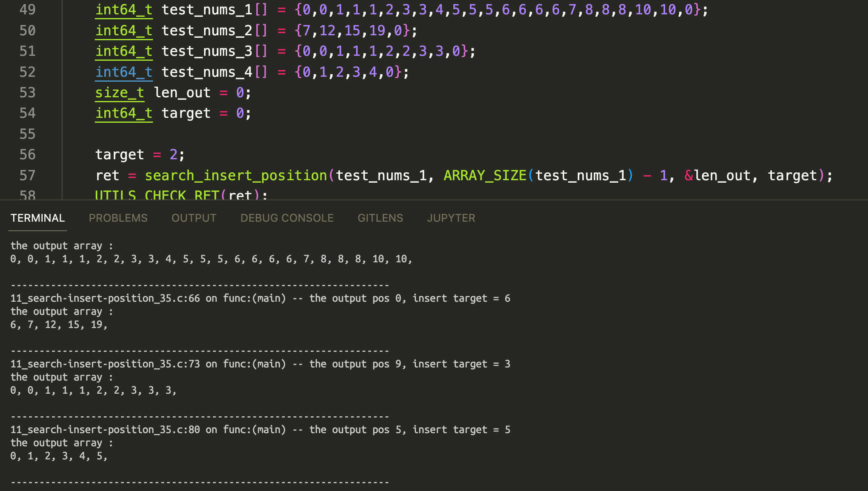Switch to the DEBUG CONSOLE tab
868x491 pixels.
tap(287, 218)
